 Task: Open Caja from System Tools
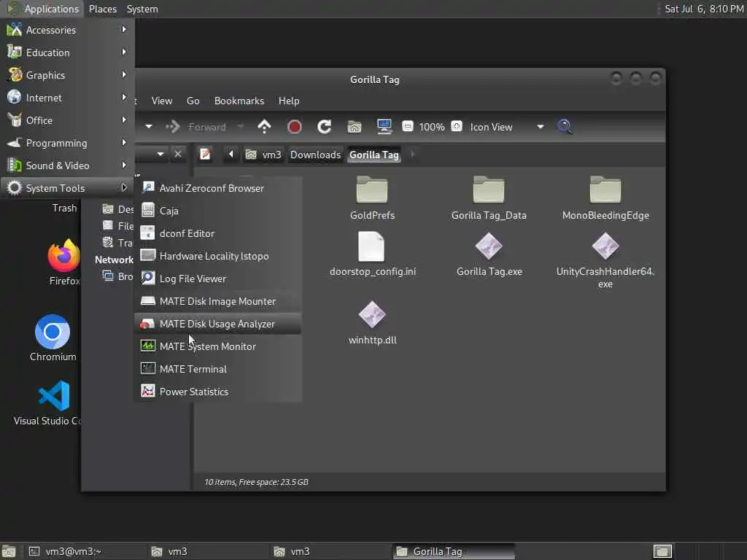[218, 211]
